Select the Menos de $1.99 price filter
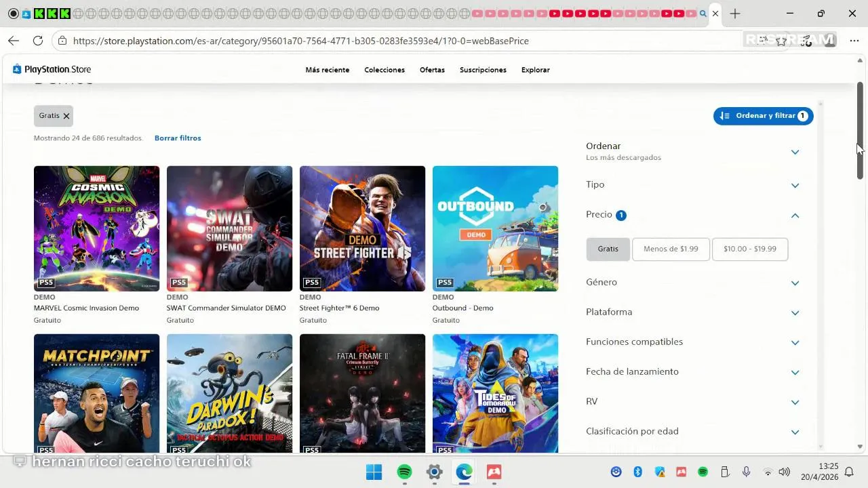 click(671, 249)
